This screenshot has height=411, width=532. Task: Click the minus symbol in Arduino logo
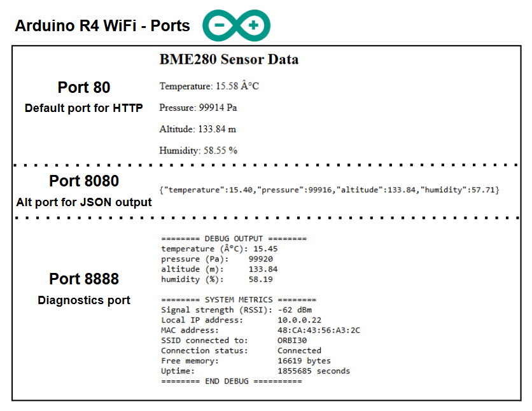pos(220,25)
